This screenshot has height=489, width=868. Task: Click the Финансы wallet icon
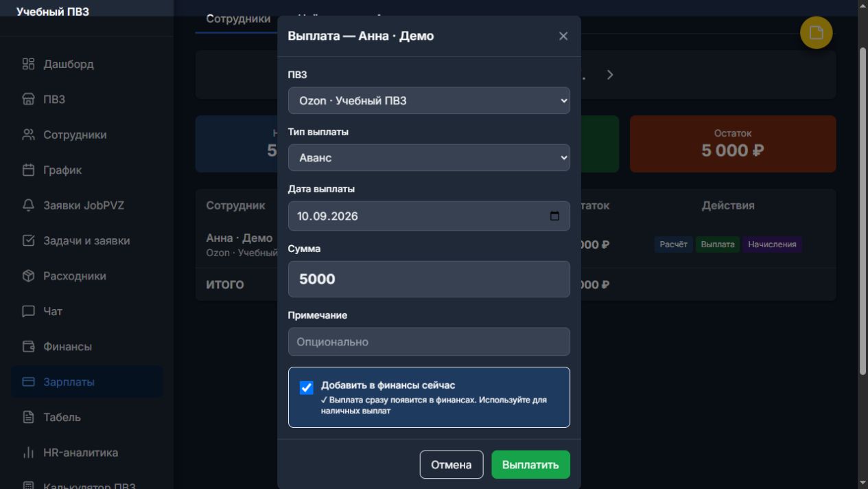click(28, 347)
